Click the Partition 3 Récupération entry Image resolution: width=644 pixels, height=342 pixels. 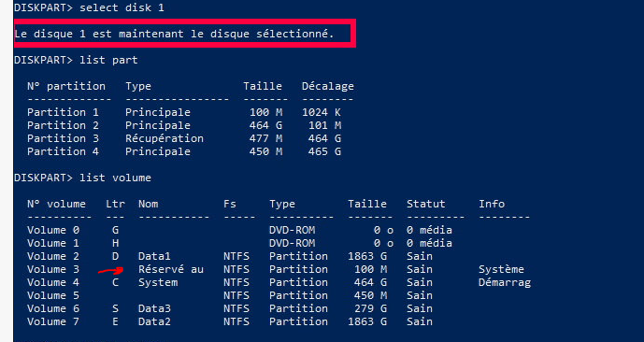coord(184,138)
